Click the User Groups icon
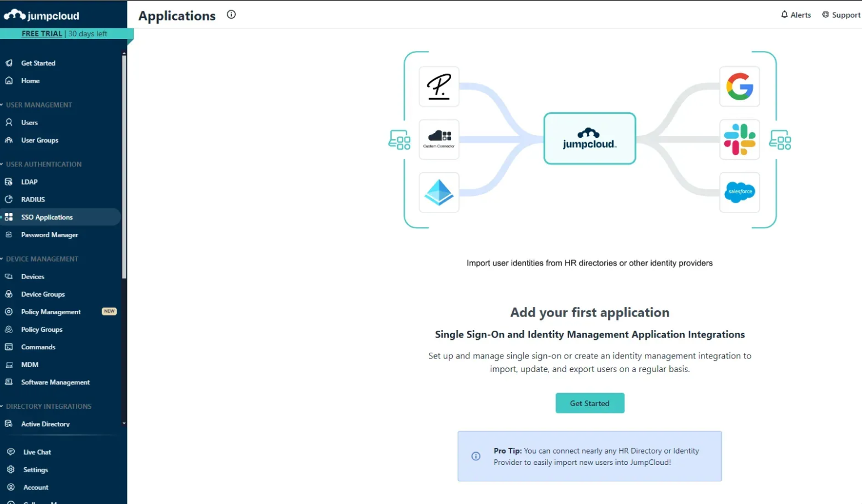Viewport: 862px width, 504px height. pos(9,140)
